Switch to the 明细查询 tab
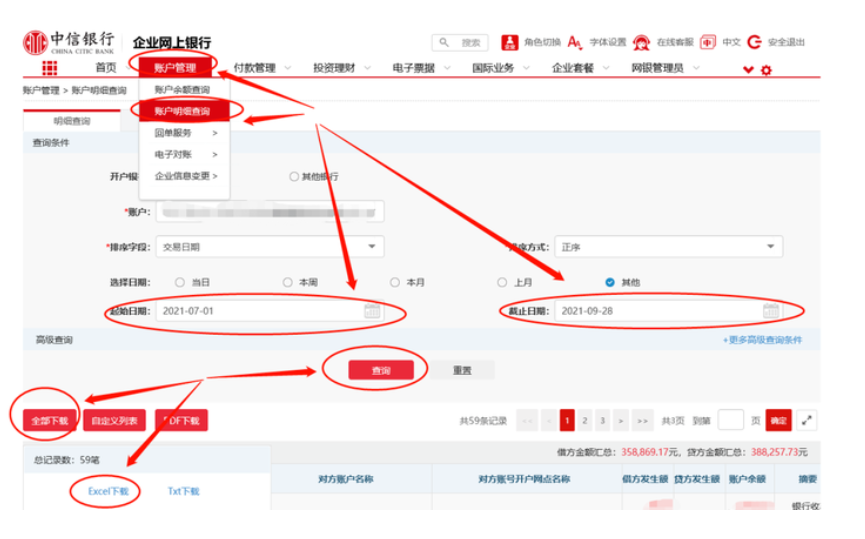Viewport: 865px width, 539px height. 72,121
